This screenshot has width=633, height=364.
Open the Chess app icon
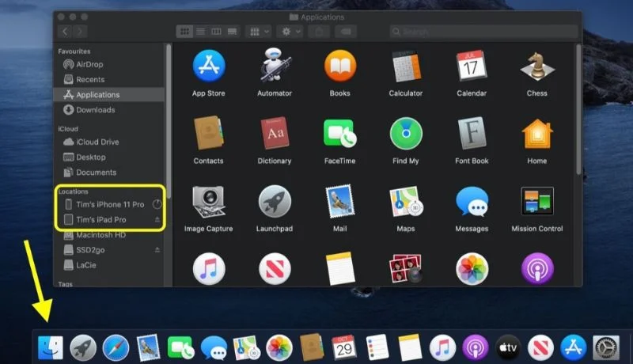point(537,66)
